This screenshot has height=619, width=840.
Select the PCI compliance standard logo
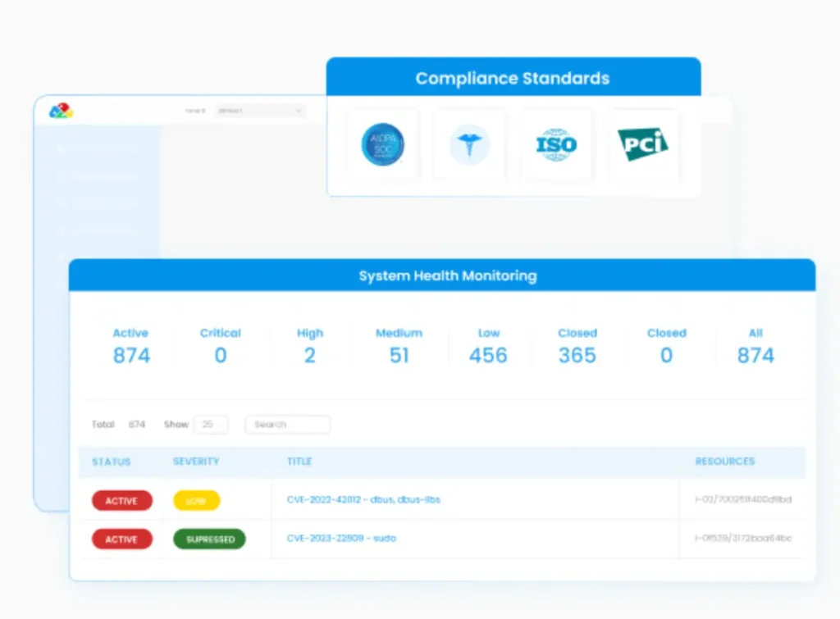642,145
